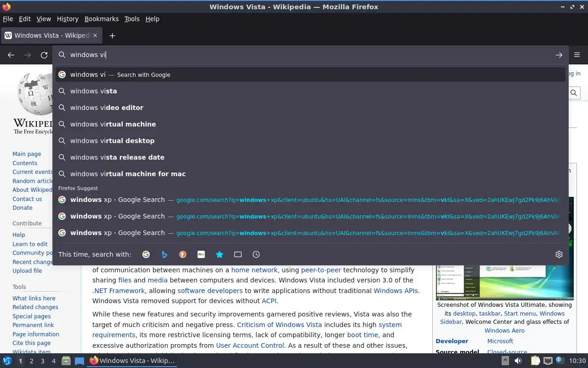588x368 pixels.
Task: Open the History menu
Action: pyautogui.click(x=68, y=19)
